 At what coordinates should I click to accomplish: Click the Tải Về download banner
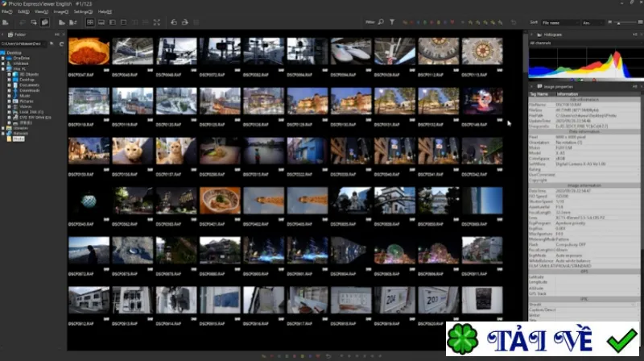(x=543, y=339)
